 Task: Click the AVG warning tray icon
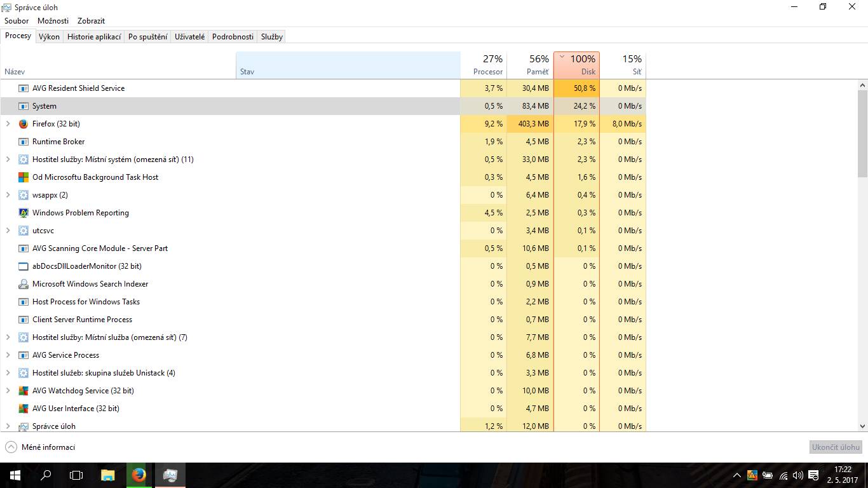pos(752,475)
